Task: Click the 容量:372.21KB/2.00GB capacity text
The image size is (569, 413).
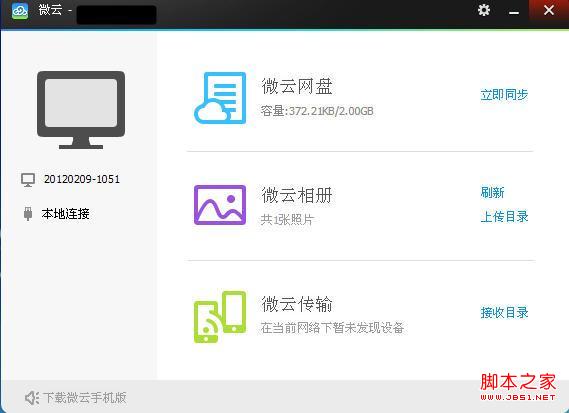Action: pyautogui.click(x=317, y=111)
